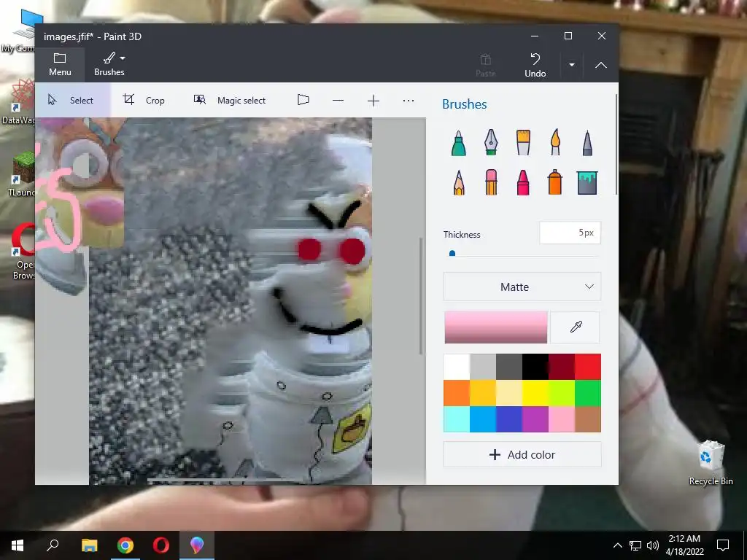The width and height of the screenshot is (747, 560).
Task: Pick the light gray color swatch
Action: pyautogui.click(x=483, y=367)
